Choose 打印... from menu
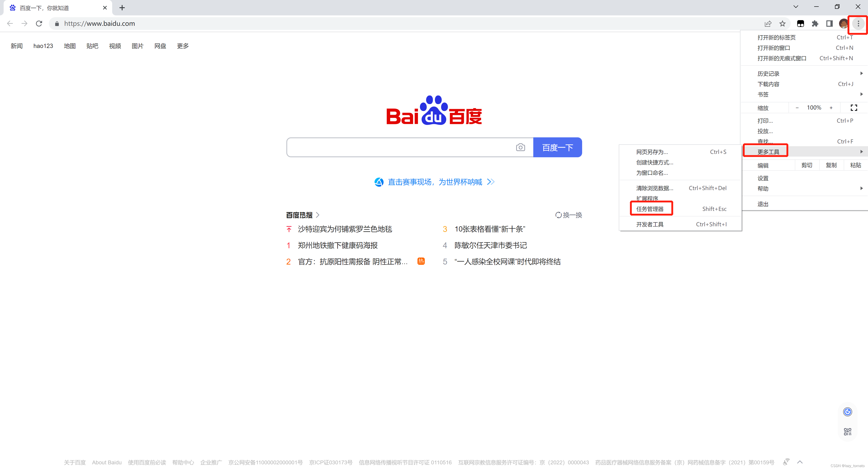This screenshot has height=470, width=868. [804, 121]
